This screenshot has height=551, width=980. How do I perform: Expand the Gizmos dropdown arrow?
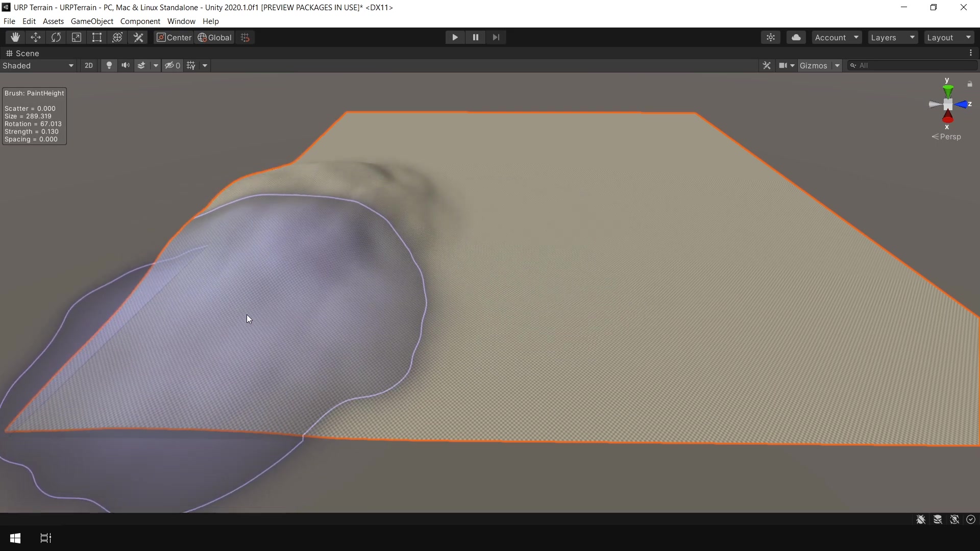point(837,65)
